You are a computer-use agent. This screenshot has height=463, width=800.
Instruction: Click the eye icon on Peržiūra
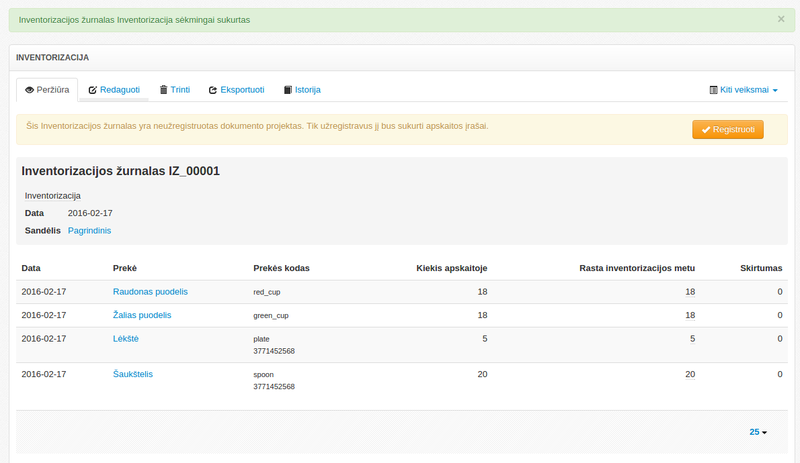click(30, 90)
